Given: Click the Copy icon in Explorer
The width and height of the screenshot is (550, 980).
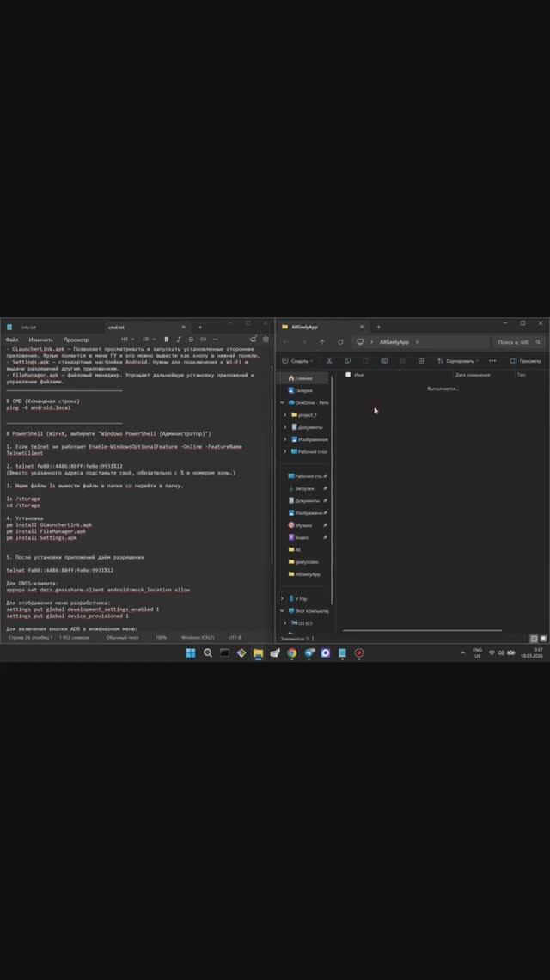Looking at the screenshot, I should (x=347, y=361).
